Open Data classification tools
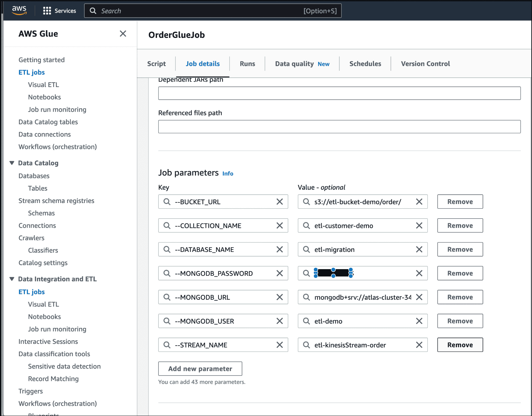Image resolution: width=532 pixels, height=416 pixels. click(x=54, y=354)
